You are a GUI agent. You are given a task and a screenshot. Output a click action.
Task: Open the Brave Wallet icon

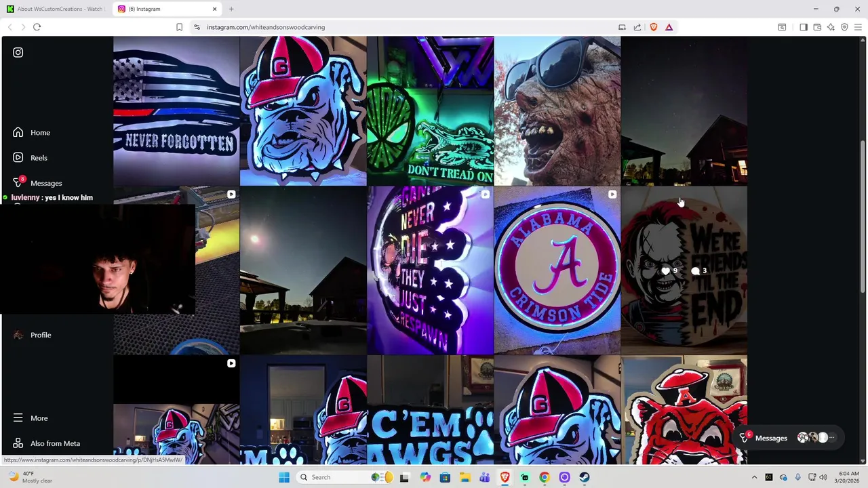[x=817, y=27]
